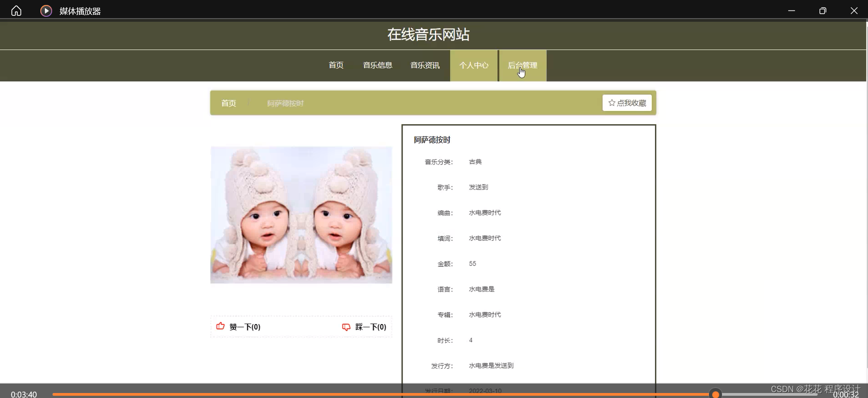Click the 金额 label
Image resolution: width=868 pixels, height=398 pixels.
445,264
